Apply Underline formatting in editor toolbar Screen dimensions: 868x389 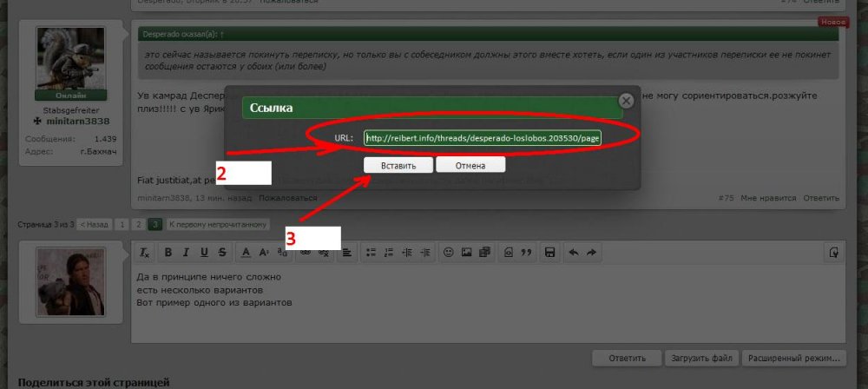(205, 253)
